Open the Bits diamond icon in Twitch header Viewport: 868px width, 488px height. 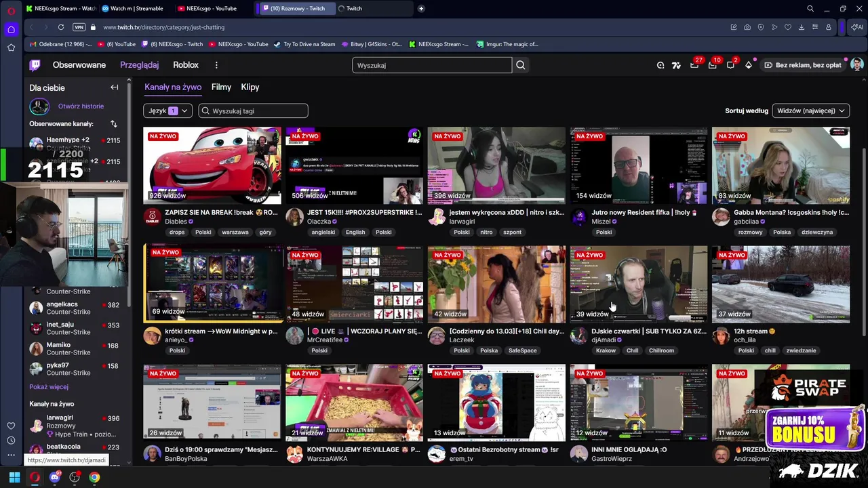749,65
